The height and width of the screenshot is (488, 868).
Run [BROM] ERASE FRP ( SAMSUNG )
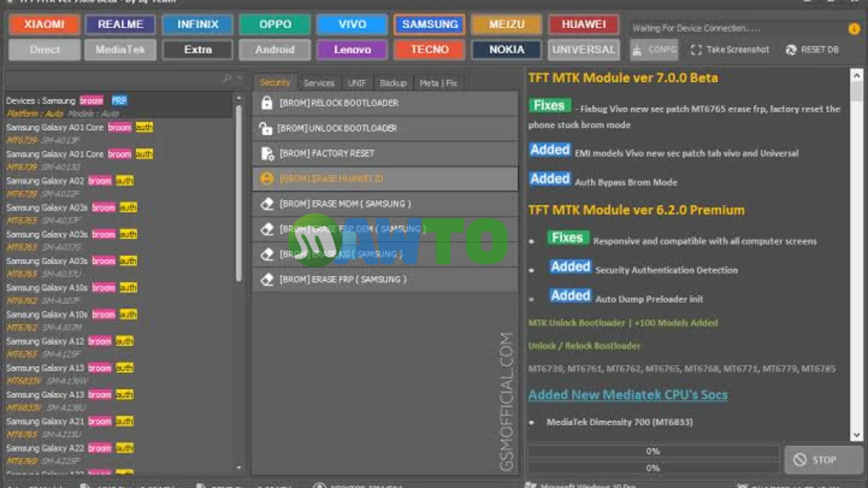pyautogui.click(x=384, y=279)
